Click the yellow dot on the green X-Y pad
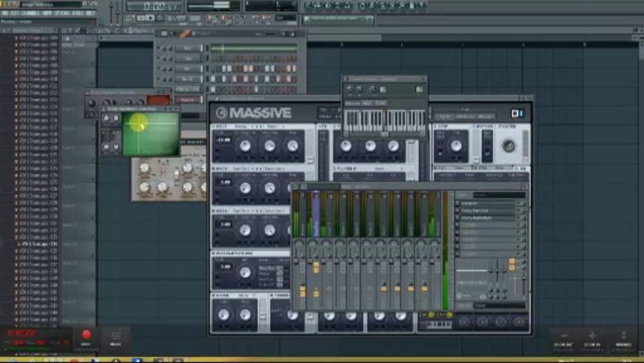This screenshot has height=363, width=644. [139, 123]
